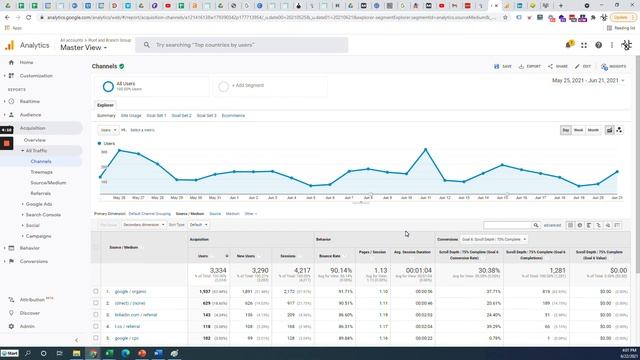This screenshot has height=360, width=640.
Task: Open the Word icon in taskbar
Action: 158,353
